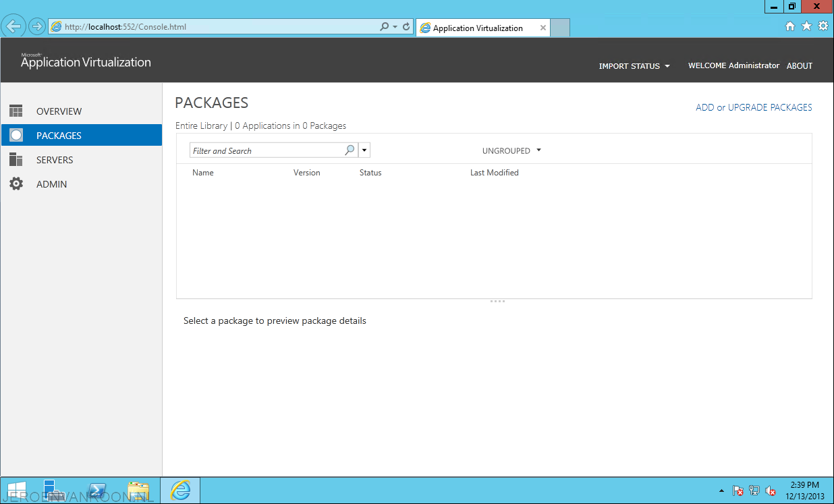This screenshot has height=504, width=834.
Task: Click the PACKAGES page heading
Action: [x=212, y=103]
